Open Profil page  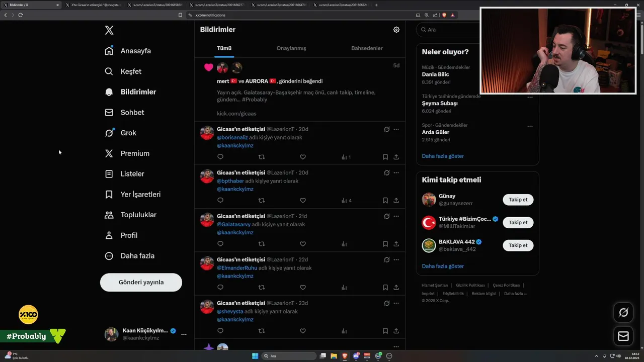(121, 235)
